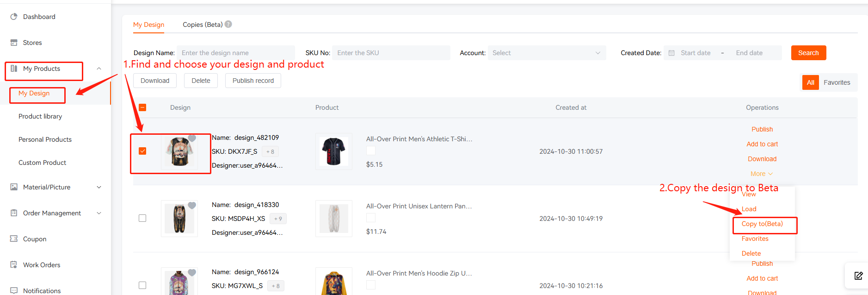Switch to the Copies (Beta) tab
Image resolution: width=868 pixels, height=295 pixels.
(x=203, y=25)
